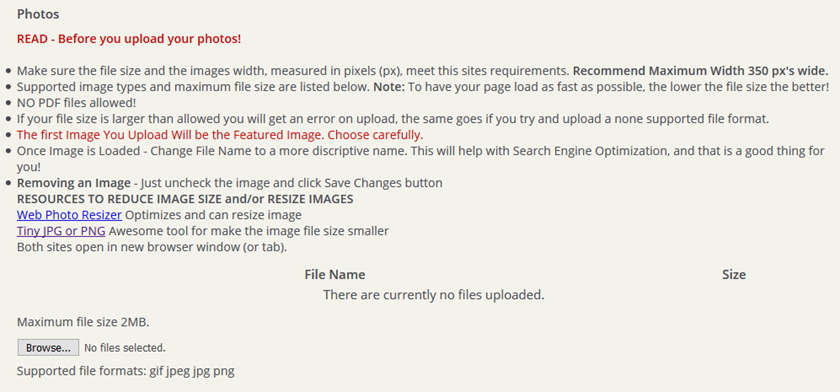Click the Browse... file upload button
This screenshot has height=392, width=840.
coord(48,348)
